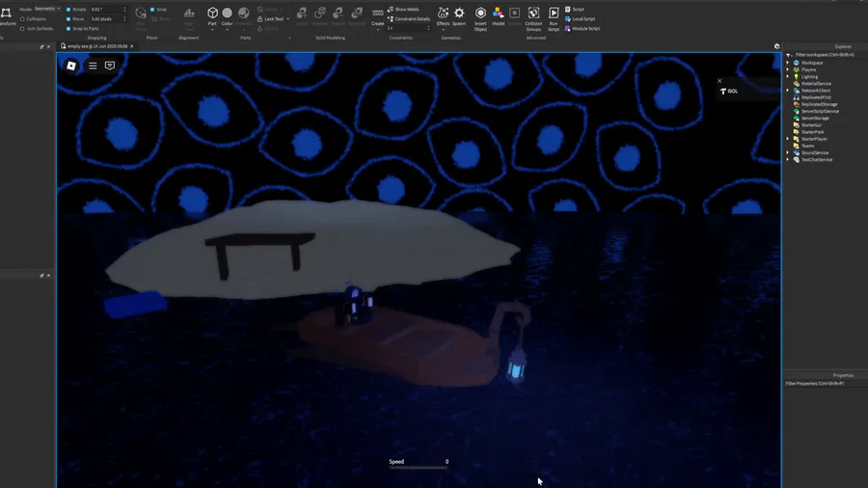Click Constraint Details button
The height and width of the screenshot is (488, 868).
[409, 19]
